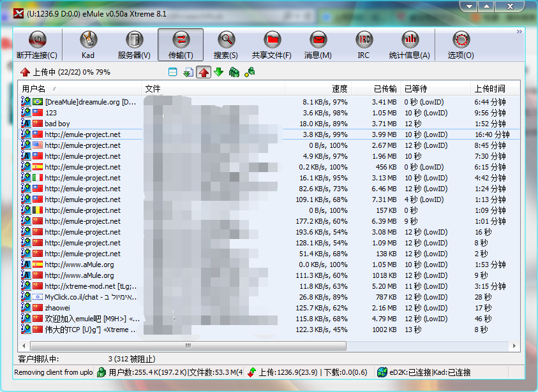The image size is (538, 392).
Task: Sort the list by 文件 column
Action: pos(213,89)
